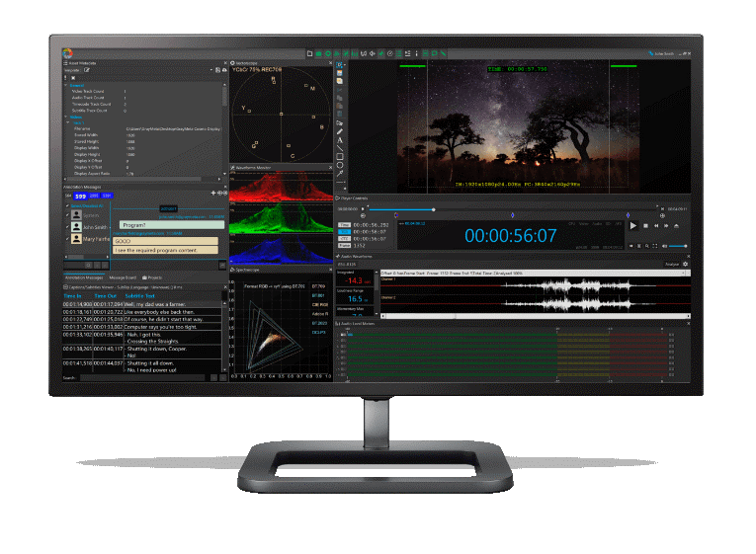This screenshot has height=554, width=756.
Task: Select the pencil drawing tool
Action: (x=339, y=131)
